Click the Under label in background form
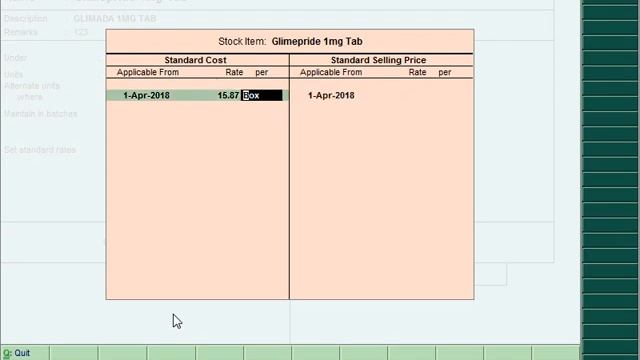 click(x=15, y=58)
